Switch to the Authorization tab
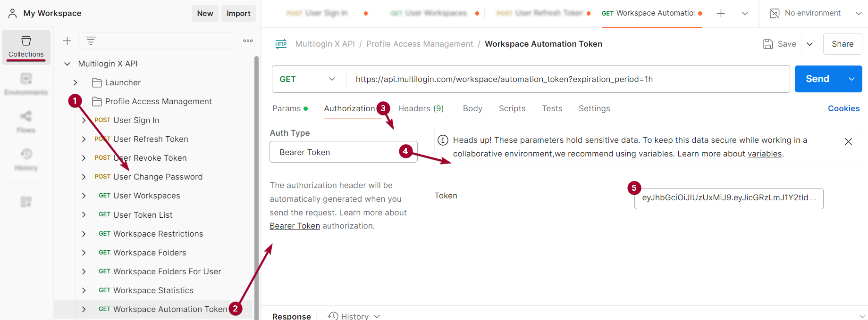Viewport: 868px width, 320px height. (349, 108)
